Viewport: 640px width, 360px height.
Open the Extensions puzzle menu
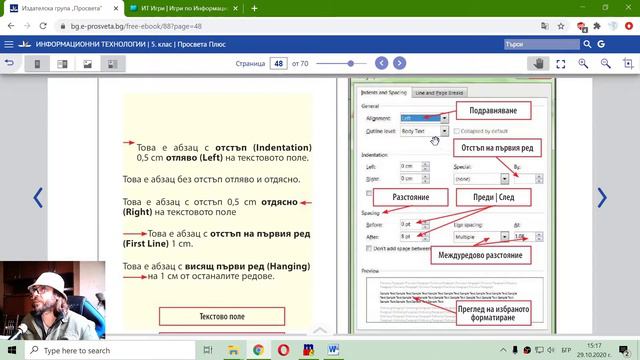pyautogui.click(x=597, y=26)
